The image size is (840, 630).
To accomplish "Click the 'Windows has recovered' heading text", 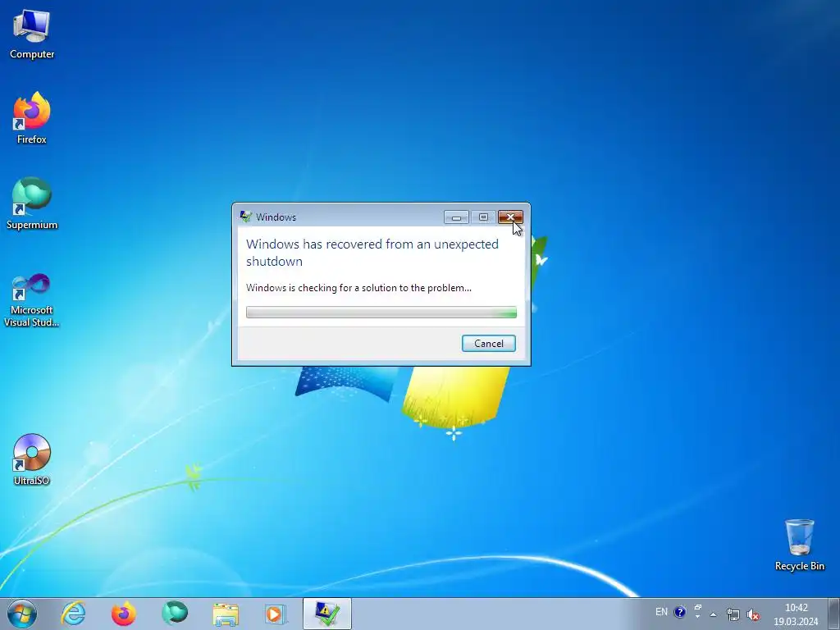I will click(x=372, y=253).
